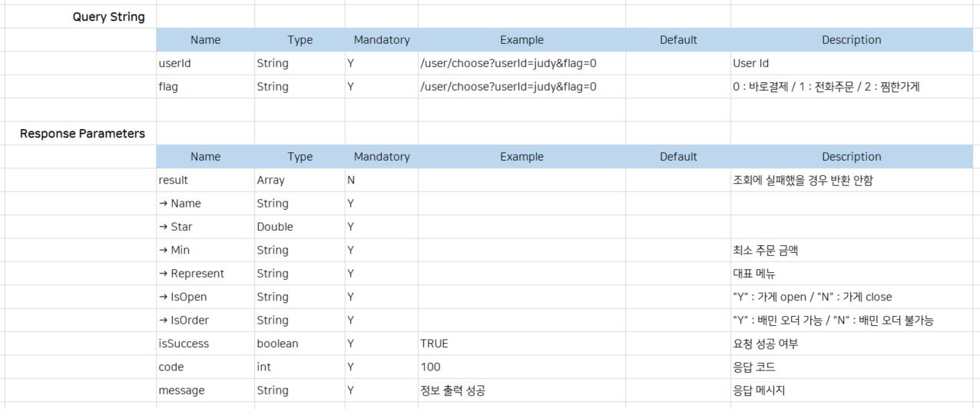Click the "정보 출력 성공" example cell
The height and width of the screenshot is (409, 980).
(x=452, y=391)
